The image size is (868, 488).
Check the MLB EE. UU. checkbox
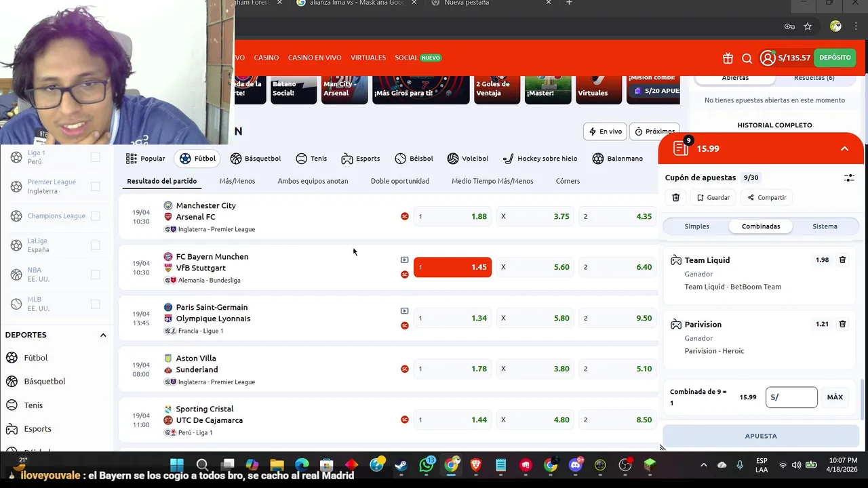(95, 304)
